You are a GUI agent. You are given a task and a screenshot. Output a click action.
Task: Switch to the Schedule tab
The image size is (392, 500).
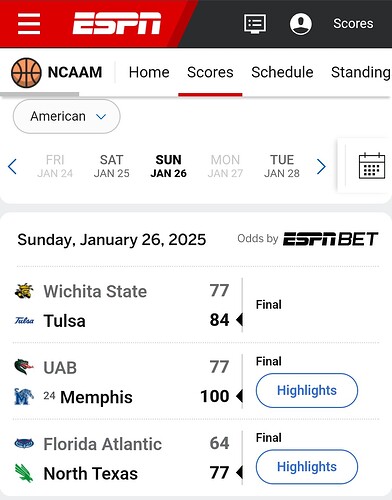(282, 72)
